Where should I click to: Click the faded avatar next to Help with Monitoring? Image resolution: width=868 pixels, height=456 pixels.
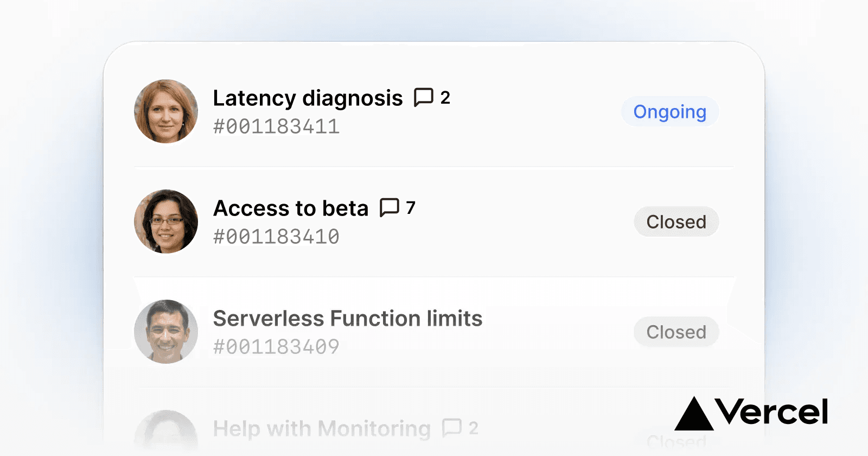click(166, 432)
